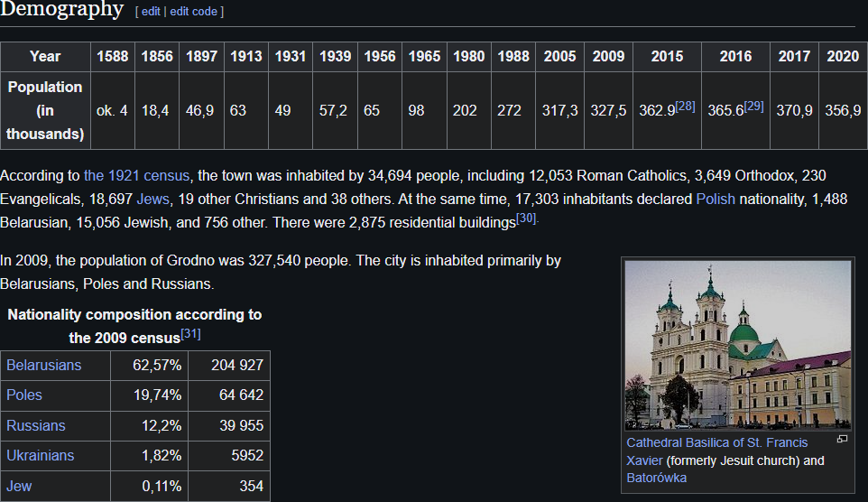Follow the 'Jews' link in the paragraph
This screenshot has height=502, width=868.
coord(152,199)
